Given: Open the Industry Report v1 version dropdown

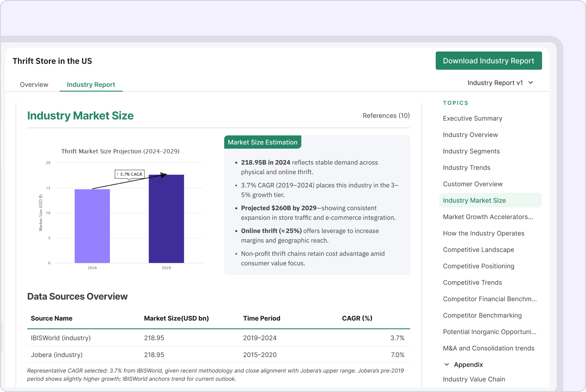Looking at the screenshot, I should pyautogui.click(x=500, y=83).
